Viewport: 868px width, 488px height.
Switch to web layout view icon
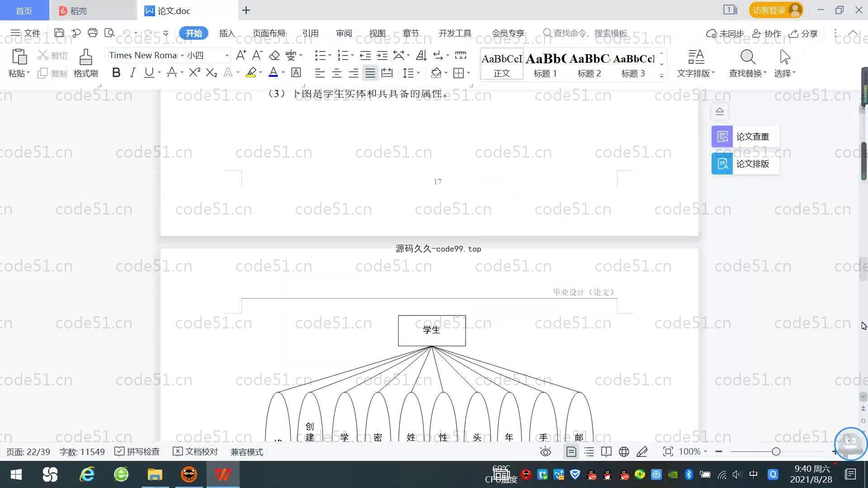624,451
